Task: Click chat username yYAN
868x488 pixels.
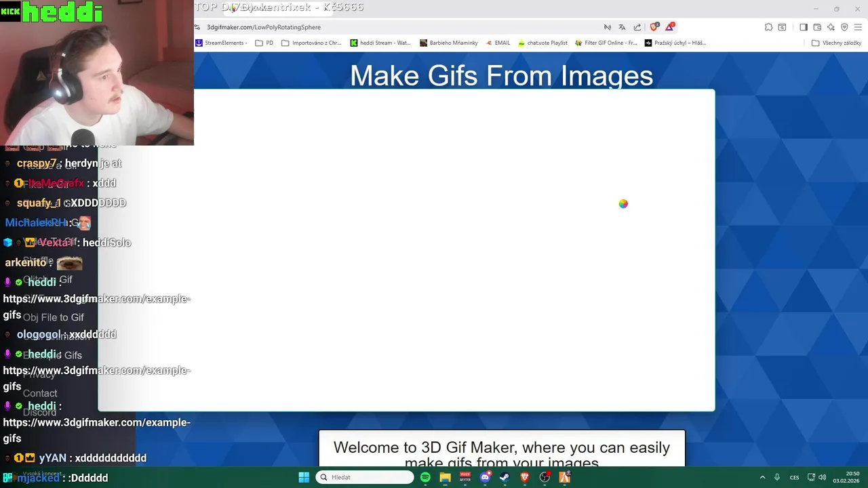Action: tap(53, 458)
